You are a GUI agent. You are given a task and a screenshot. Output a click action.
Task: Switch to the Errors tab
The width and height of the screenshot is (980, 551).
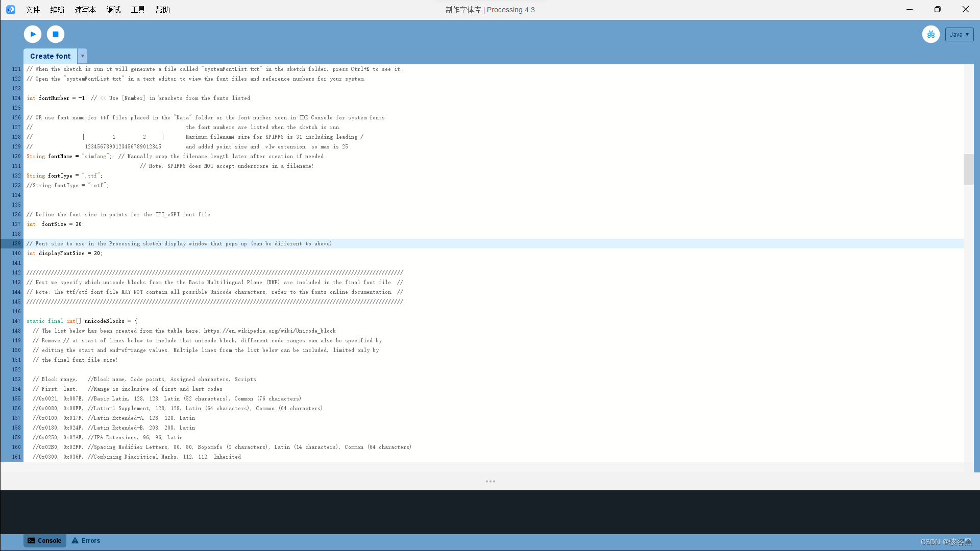point(90,540)
